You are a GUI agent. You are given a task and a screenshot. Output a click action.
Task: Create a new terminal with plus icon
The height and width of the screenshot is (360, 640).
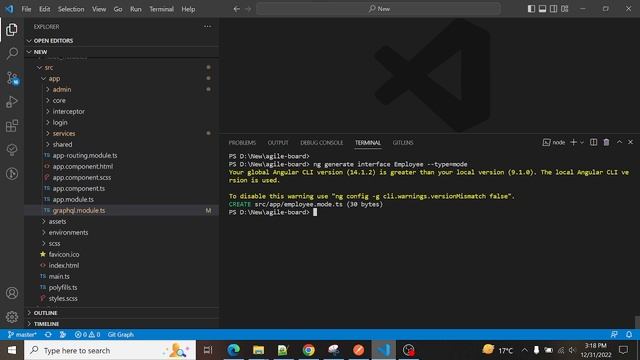573,142
